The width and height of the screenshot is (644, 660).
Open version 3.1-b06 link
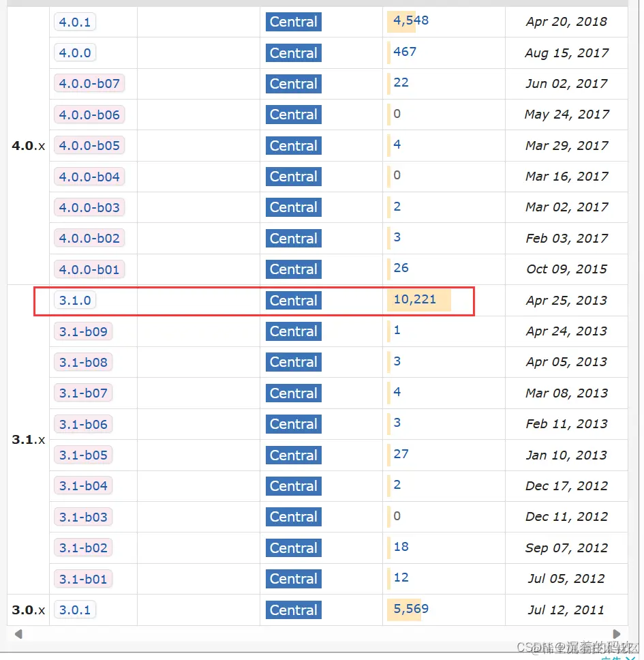[83, 424]
